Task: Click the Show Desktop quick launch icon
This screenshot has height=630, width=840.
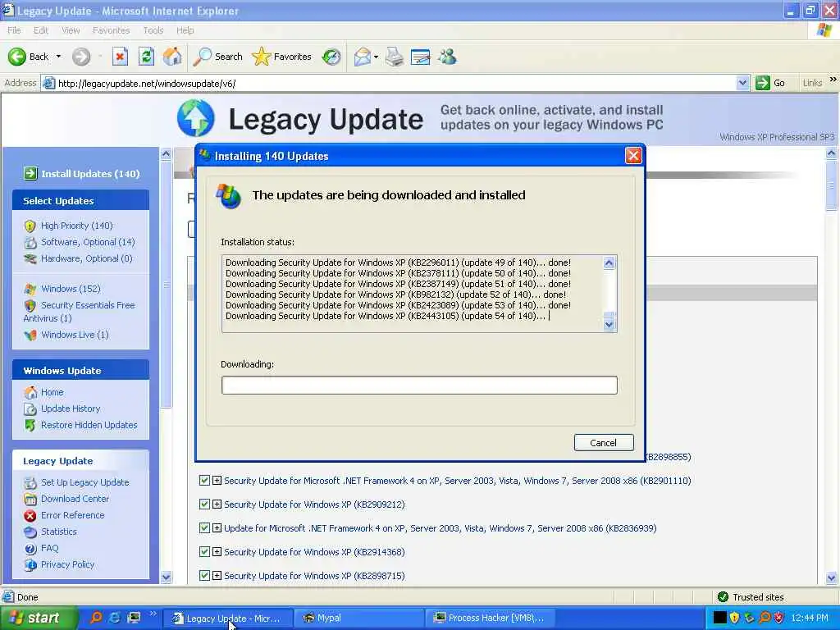Action: point(134,618)
